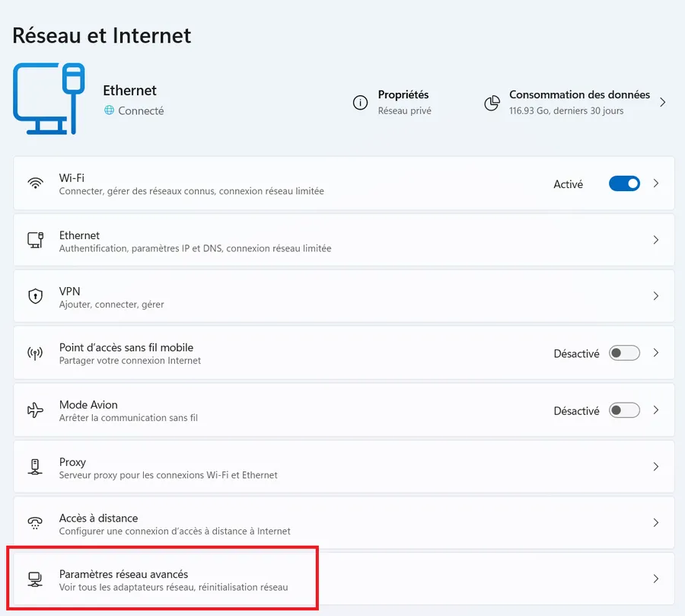Open the VPN settings entry
The width and height of the screenshot is (685, 616).
coord(344,296)
